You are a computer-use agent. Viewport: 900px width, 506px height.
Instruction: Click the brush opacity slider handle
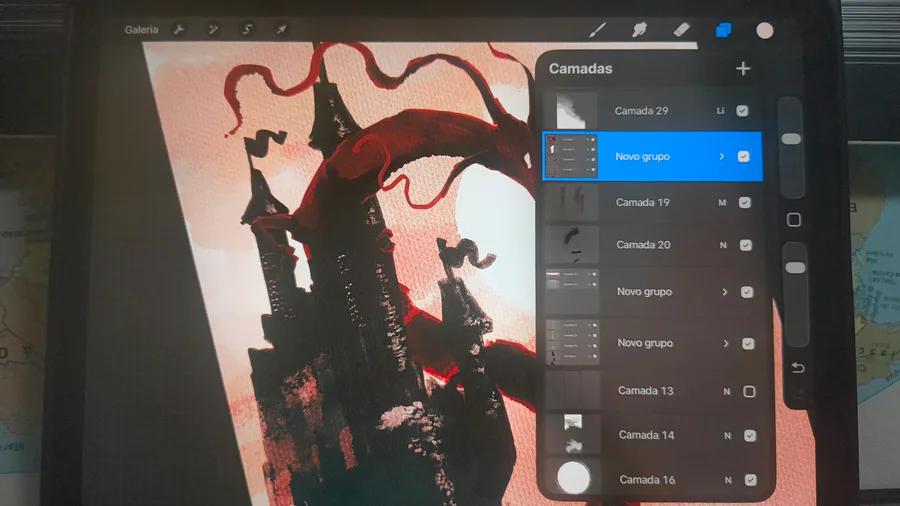pyautogui.click(x=795, y=268)
